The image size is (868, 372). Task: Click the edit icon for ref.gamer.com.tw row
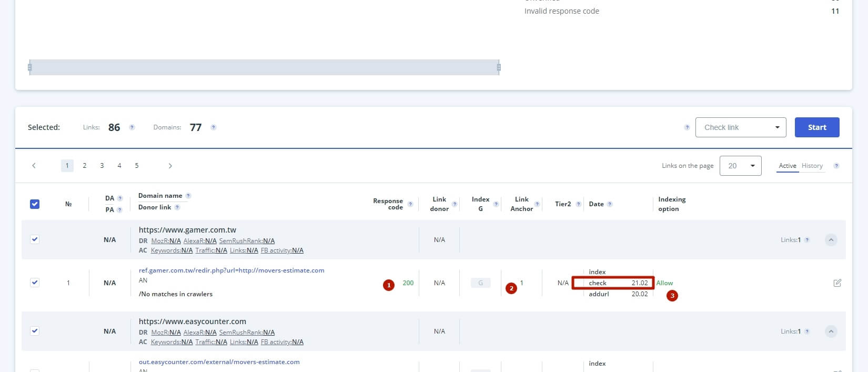(837, 283)
